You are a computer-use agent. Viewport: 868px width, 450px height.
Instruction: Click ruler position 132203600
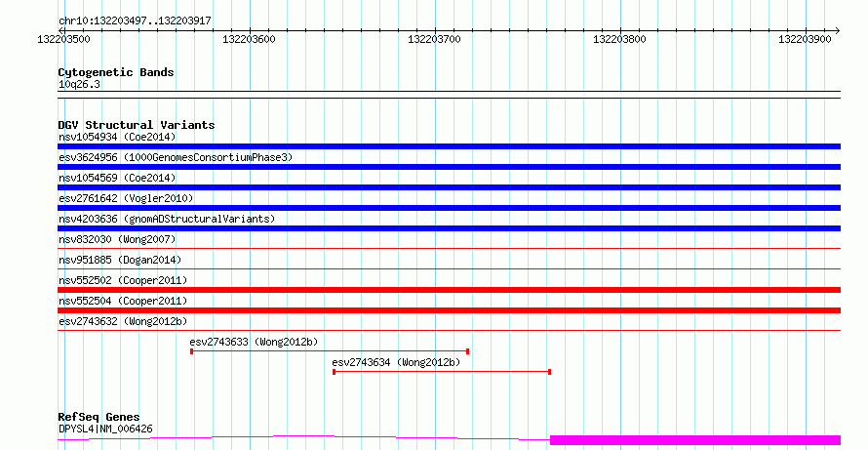[249, 39]
